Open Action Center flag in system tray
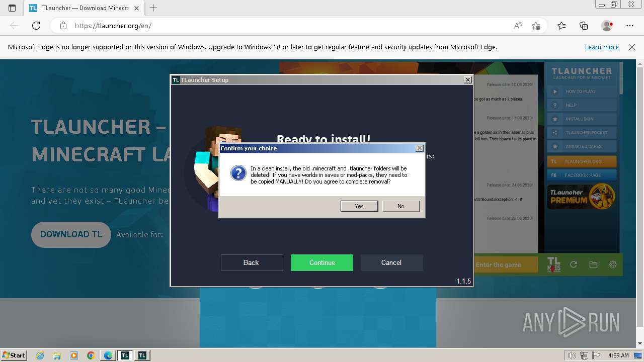 596,355
